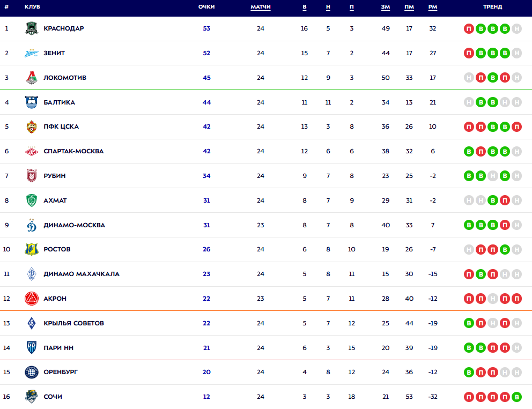
Task: Open the Спартак-Москва diamond logo
Action: 32,151
